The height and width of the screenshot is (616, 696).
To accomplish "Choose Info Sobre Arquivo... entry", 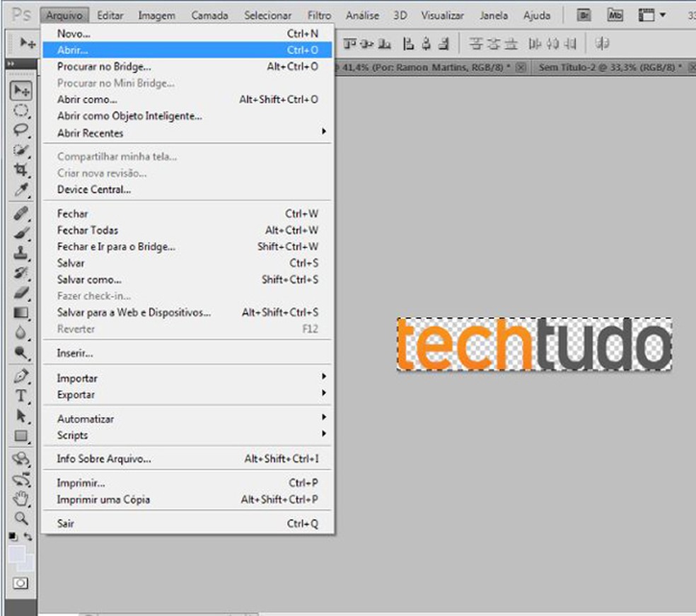I will [x=187, y=458].
